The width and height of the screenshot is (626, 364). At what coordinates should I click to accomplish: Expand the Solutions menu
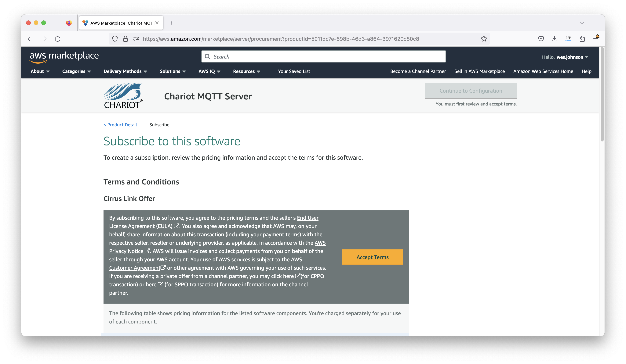pos(173,71)
